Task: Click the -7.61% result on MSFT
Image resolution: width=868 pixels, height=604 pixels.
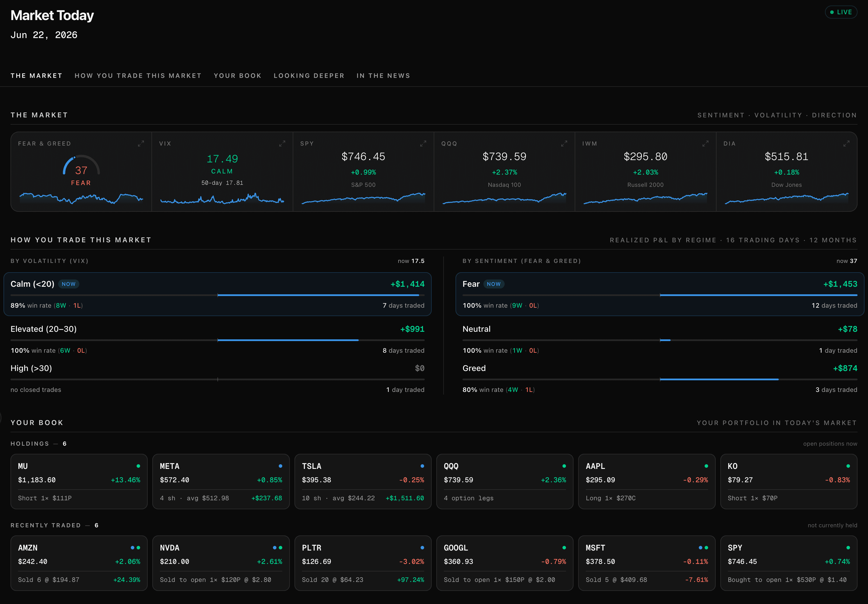Action: click(696, 580)
